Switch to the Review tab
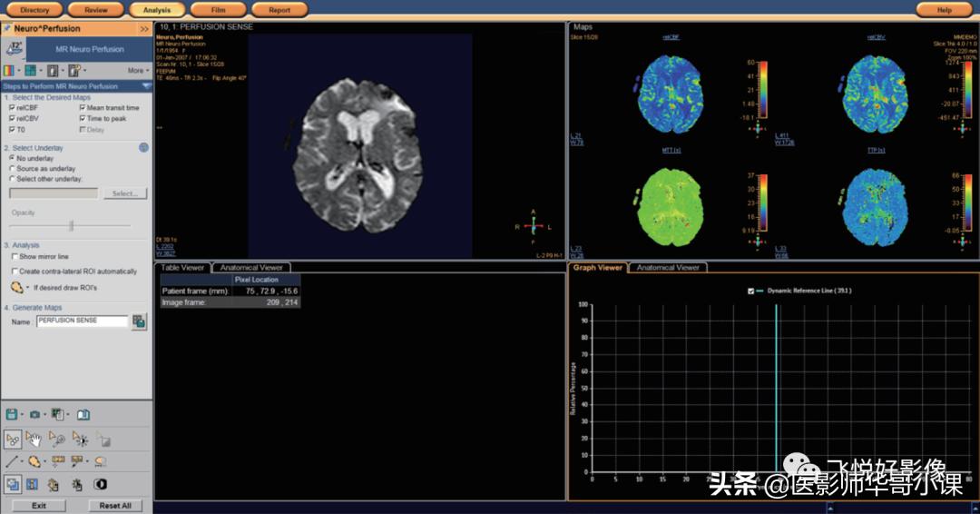 [95, 10]
